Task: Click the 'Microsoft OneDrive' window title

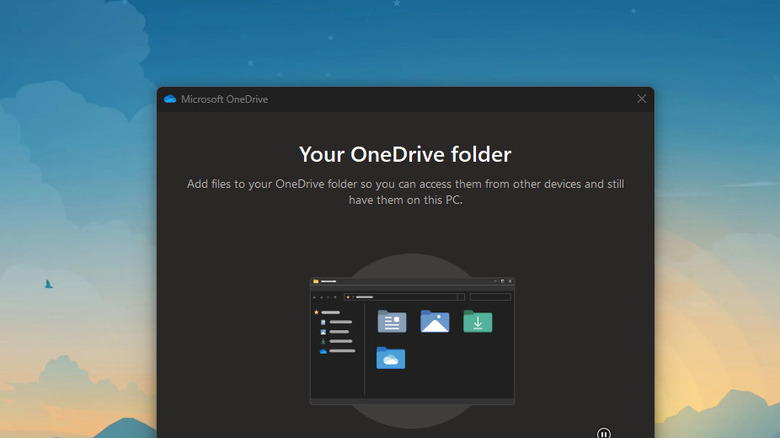Action: click(224, 99)
